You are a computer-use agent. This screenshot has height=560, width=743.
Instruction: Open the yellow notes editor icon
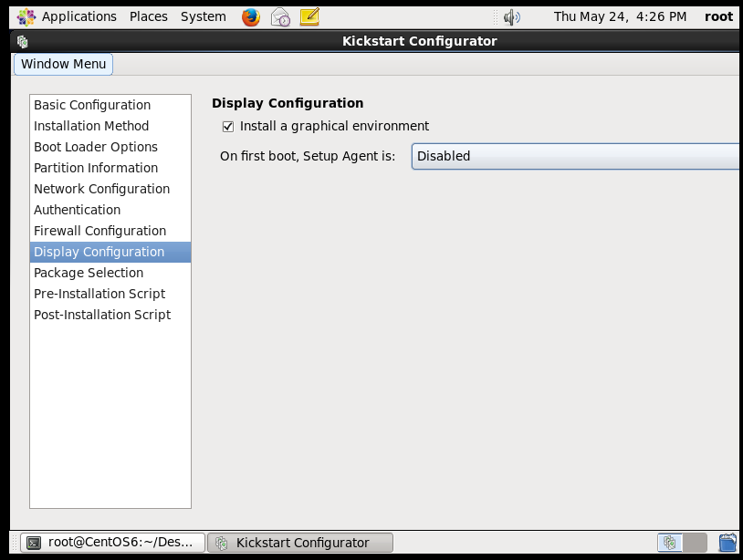pos(310,17)
